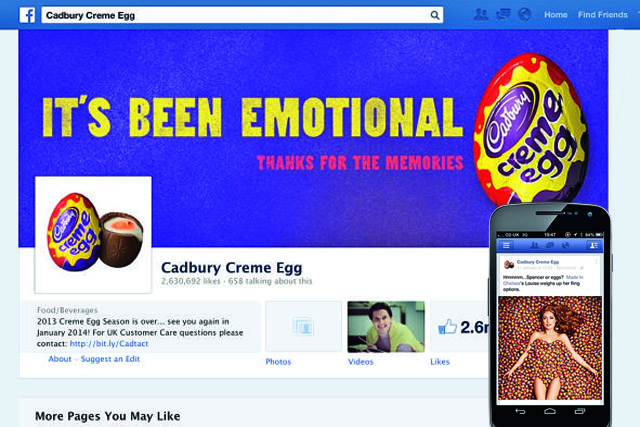Click the search field containing Cadbury Creme Egg
The image size is (640, 427).
point(242,16)
